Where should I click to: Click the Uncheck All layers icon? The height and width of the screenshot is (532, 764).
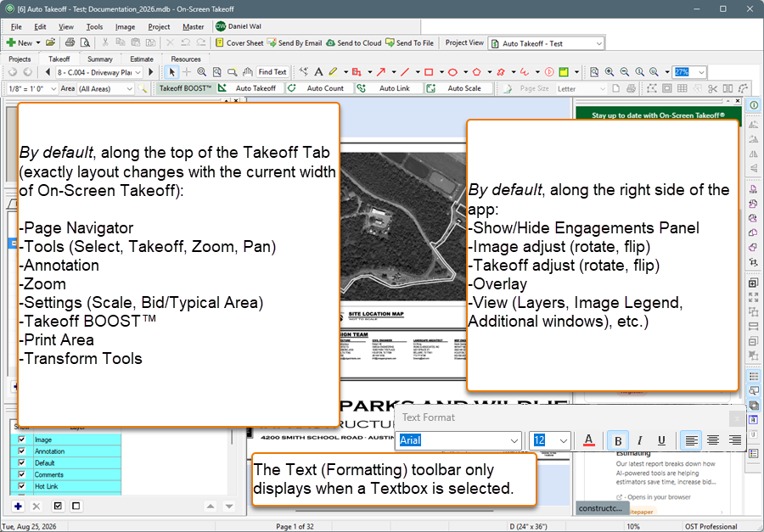(x=76, y=507)
